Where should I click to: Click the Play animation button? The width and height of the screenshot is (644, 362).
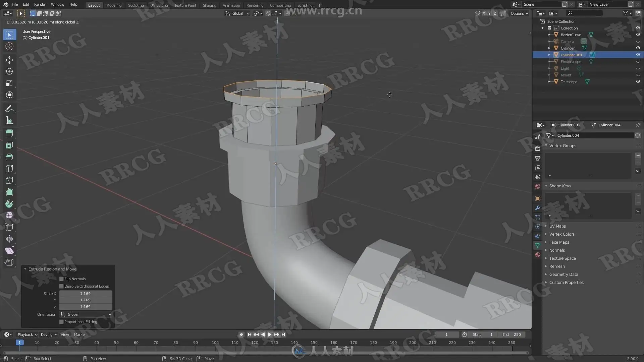(x=269, y=335)
